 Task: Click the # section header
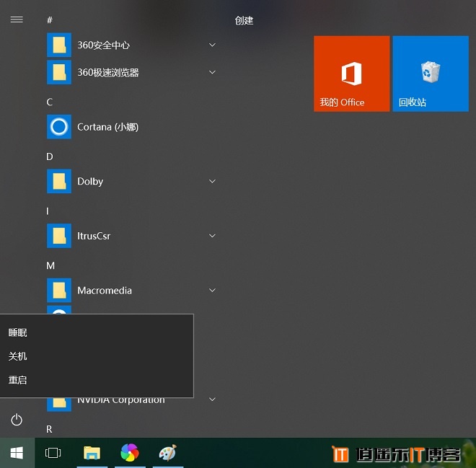pyautogui.click(x=50, y=20)
